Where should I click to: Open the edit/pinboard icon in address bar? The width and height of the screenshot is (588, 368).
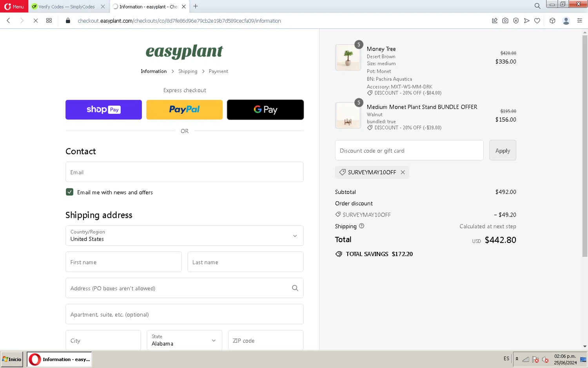coord(495,21)
